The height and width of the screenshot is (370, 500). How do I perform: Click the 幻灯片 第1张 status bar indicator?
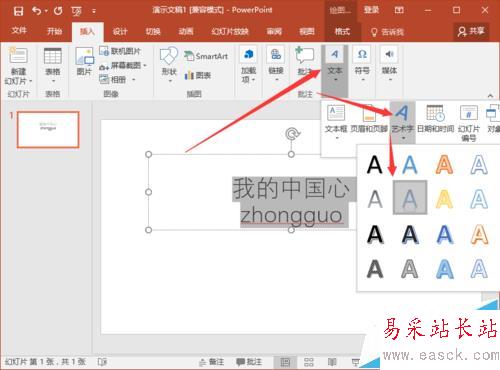pos(46,362)
